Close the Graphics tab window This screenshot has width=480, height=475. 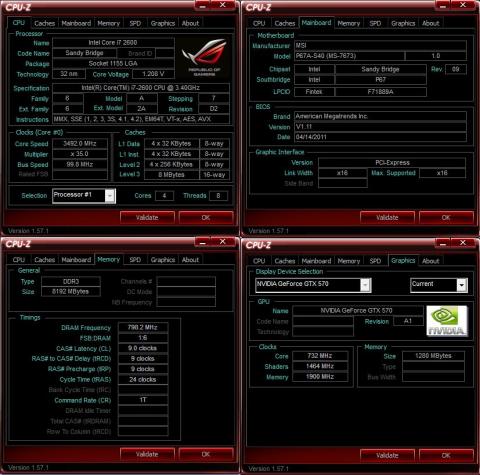(x=463, y=243)
